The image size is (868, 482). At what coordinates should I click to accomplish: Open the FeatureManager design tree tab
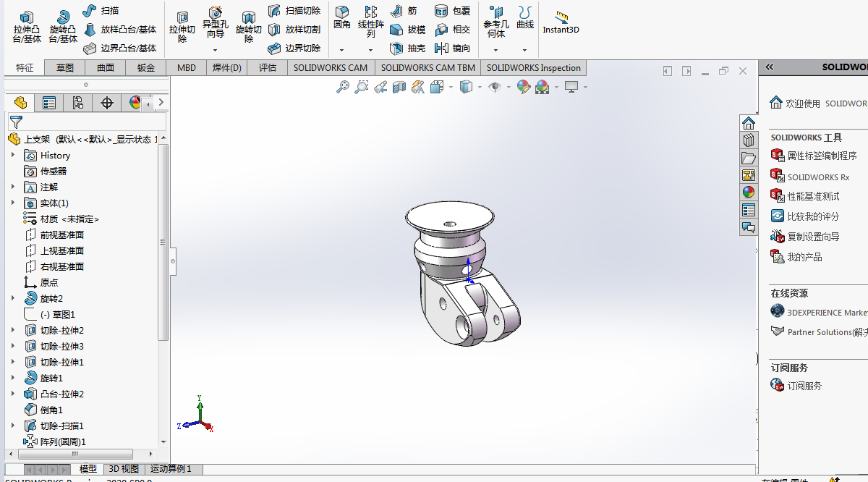pos(20,103)
